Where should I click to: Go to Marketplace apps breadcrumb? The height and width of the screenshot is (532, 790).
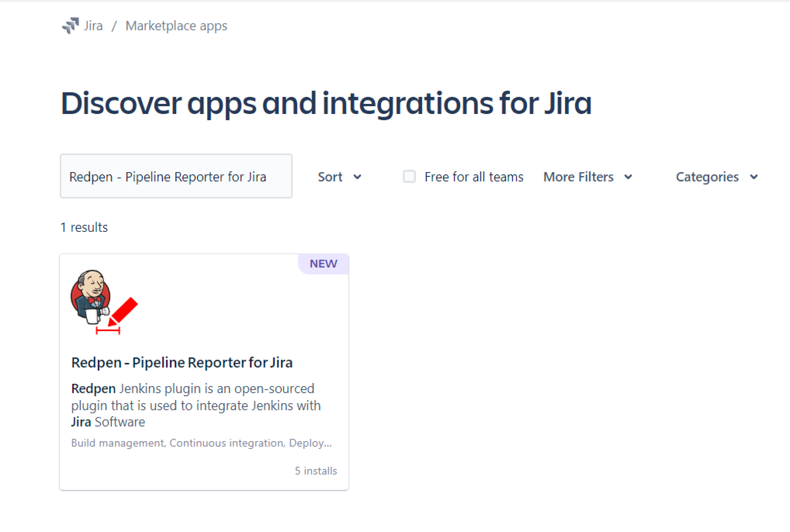[x=176, y=26]
